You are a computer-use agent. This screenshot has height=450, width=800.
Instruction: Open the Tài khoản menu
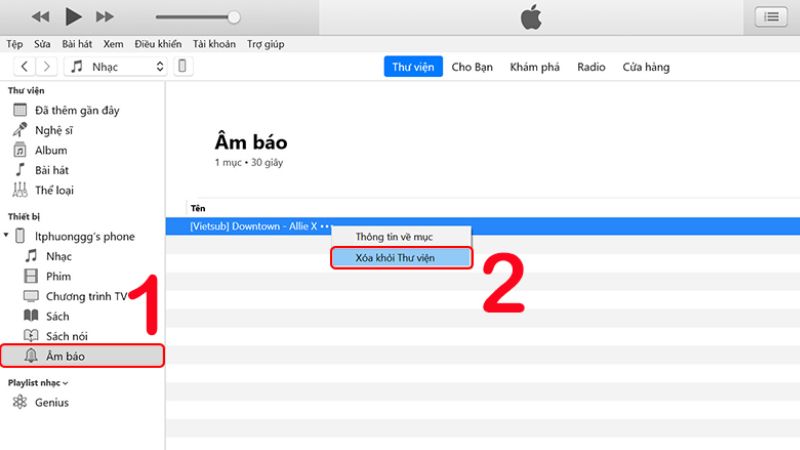click(214, 44)
